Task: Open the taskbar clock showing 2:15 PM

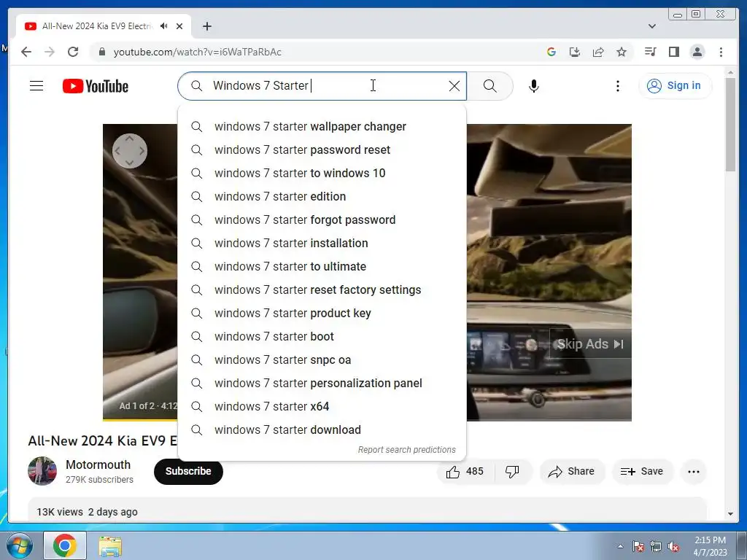Action: (710, 546)
